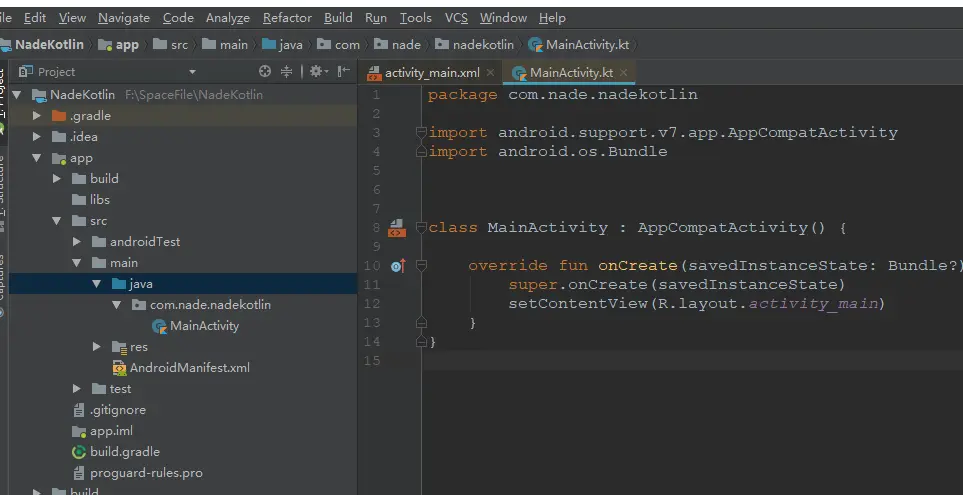963x495 pixels.
Task: Select AndroidManifest.xml in project tree
Action: (x=181, y=368)
